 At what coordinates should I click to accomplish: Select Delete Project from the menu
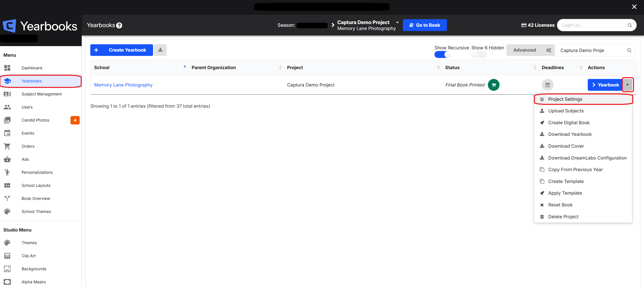(583, 217)
